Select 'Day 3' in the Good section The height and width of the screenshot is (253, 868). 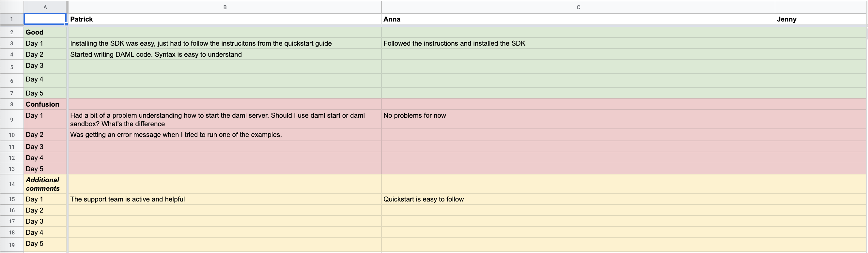pos(45,67)
